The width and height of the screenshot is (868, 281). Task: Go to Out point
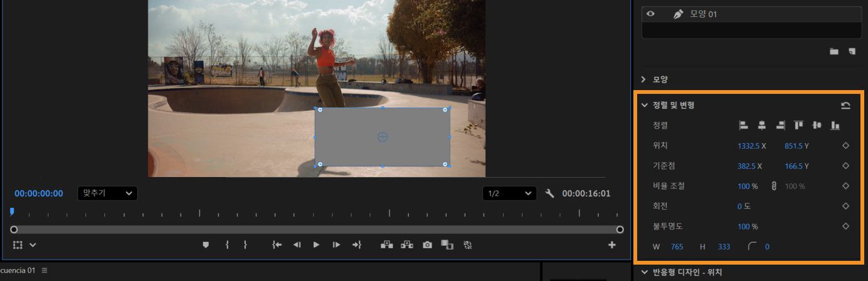click(357, 244)
